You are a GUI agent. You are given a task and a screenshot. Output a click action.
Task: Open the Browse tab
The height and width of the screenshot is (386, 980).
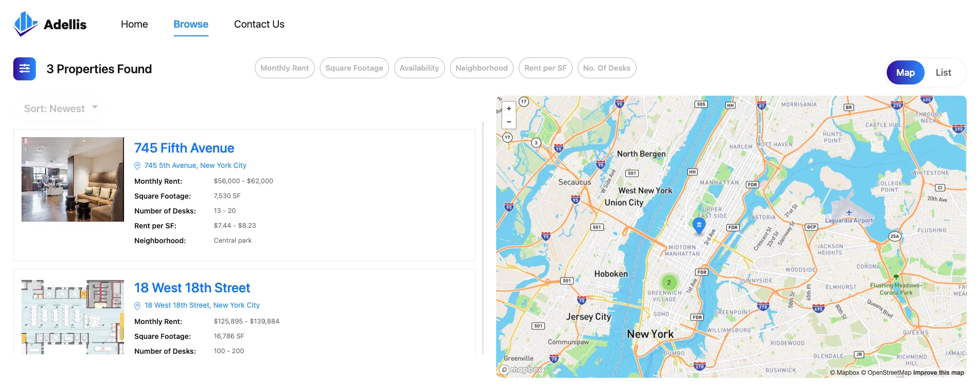(191, 24)
